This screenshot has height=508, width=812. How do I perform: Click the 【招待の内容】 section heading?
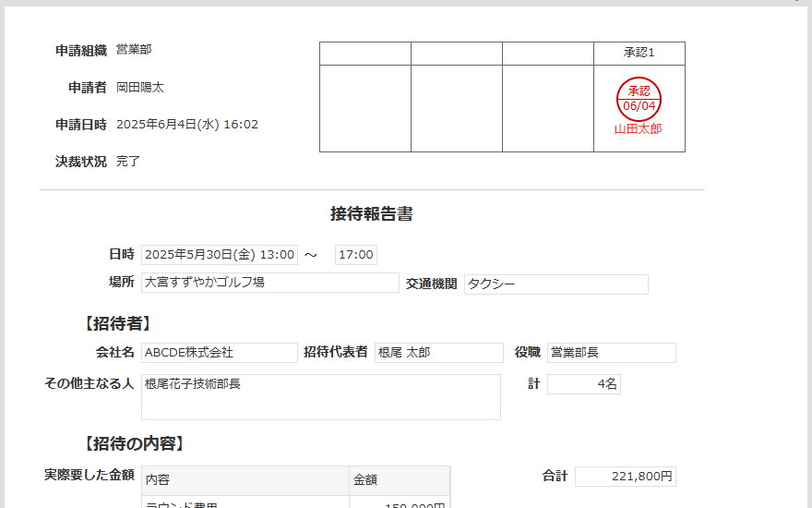(135, 443)
